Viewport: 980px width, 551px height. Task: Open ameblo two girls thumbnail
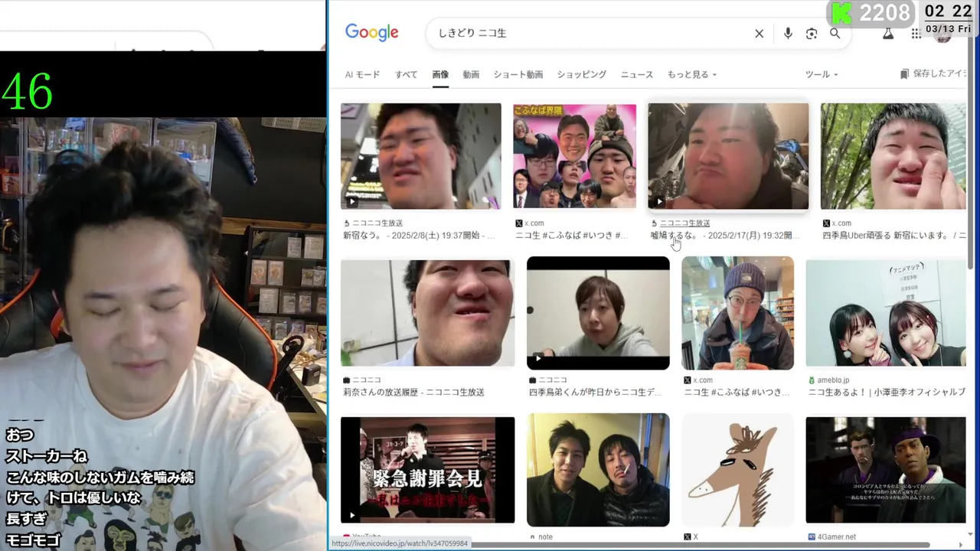tap(886, 313)
